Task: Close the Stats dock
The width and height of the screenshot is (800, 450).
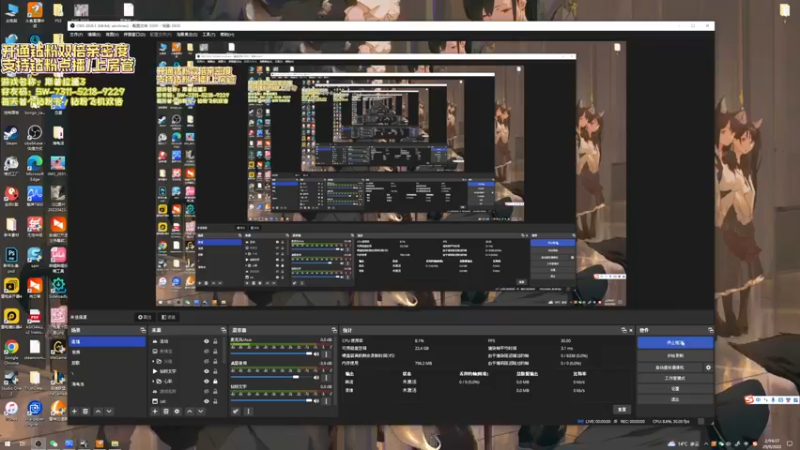Action: coord(631,331)
